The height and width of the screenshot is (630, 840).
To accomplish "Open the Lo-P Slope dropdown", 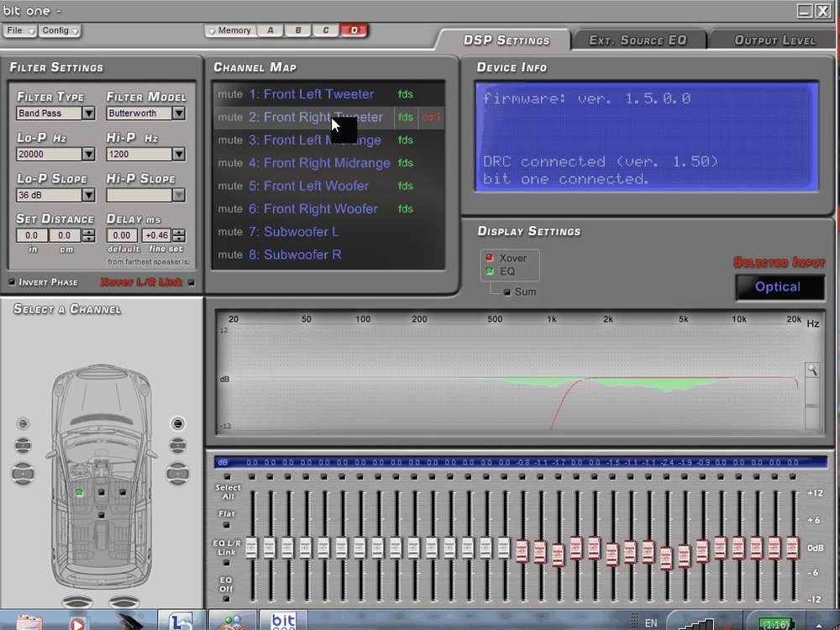I will click(88, 195).
